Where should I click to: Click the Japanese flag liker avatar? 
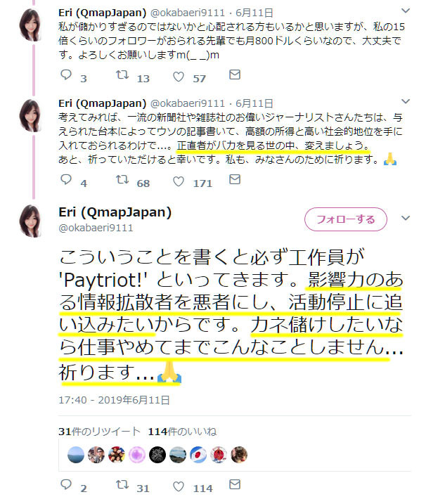198,455
